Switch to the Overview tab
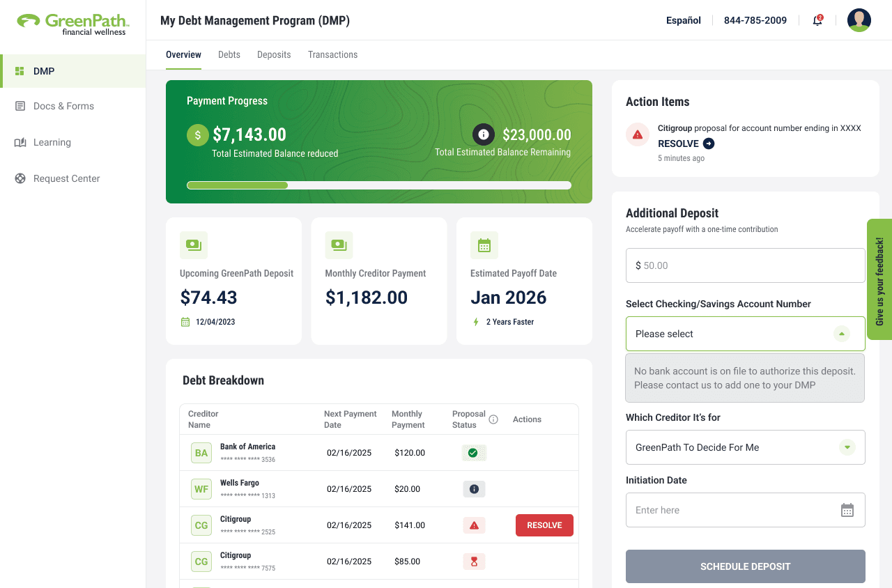892x588 pixels. click(183, 54)
